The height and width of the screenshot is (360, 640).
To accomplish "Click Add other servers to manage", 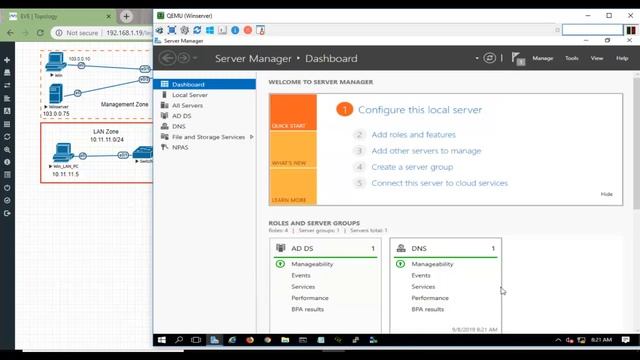I will click(x=426, y=151).
